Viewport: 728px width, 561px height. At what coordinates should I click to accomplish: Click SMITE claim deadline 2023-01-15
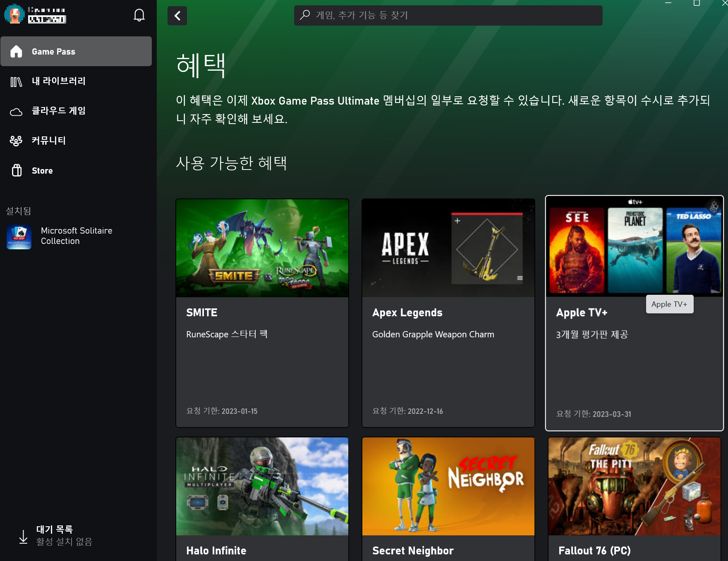pyautogui.click(x=222, y=411)
